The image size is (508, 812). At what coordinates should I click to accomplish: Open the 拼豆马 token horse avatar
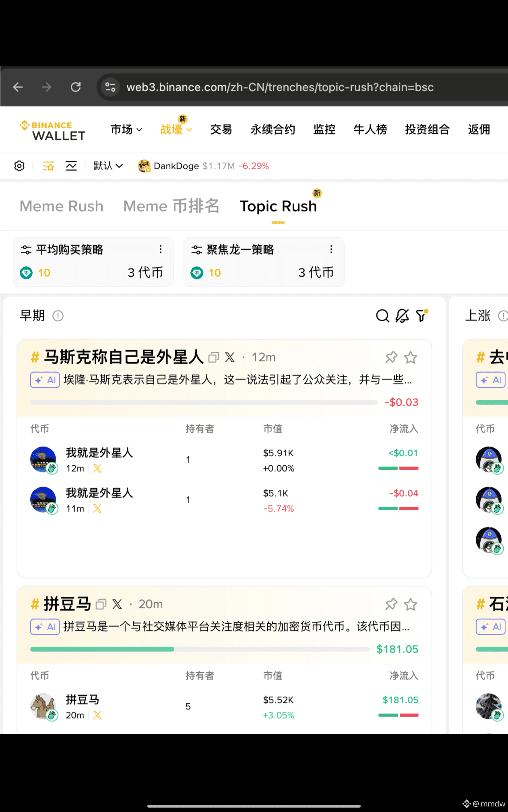tap(43, 706)
